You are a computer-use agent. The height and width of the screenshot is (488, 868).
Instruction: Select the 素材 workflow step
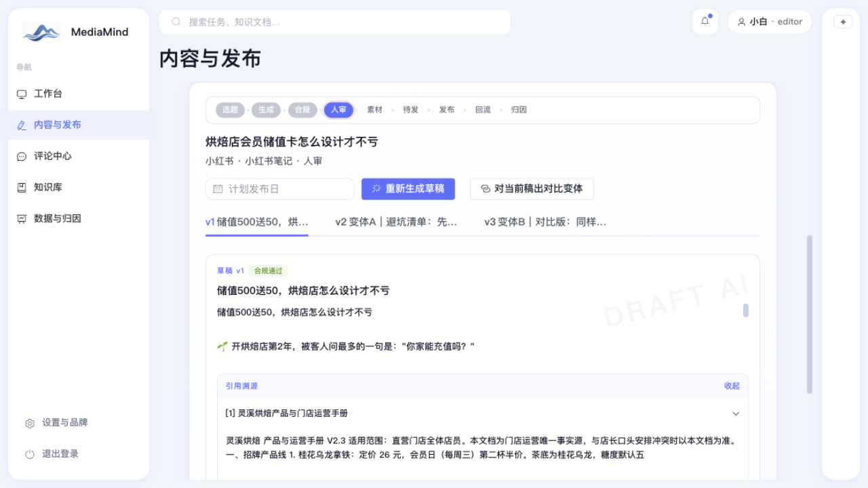click(375, 110)
